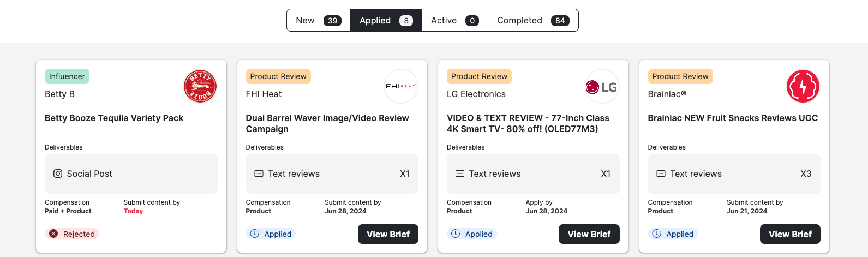
Task: Open View Brief for FHI Heat campaign
Action: [x=388, y=234]
